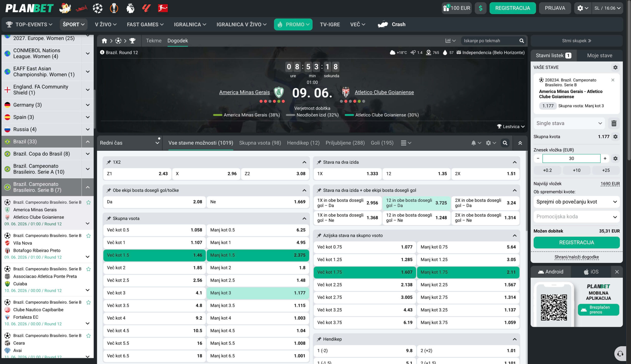This screenshot has height=364, width=631.
Task: Open the Redni čas period dropdown
Action: (x=130, y=143)
